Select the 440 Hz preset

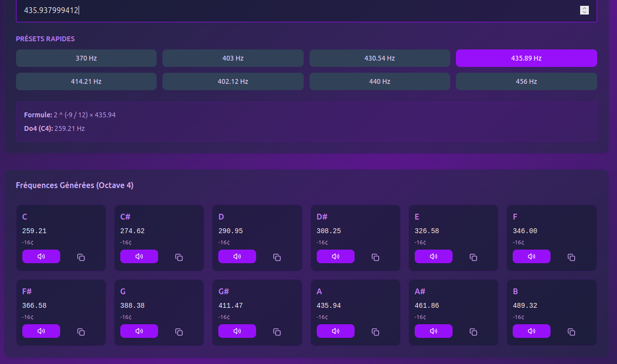(x=379, y=81)
